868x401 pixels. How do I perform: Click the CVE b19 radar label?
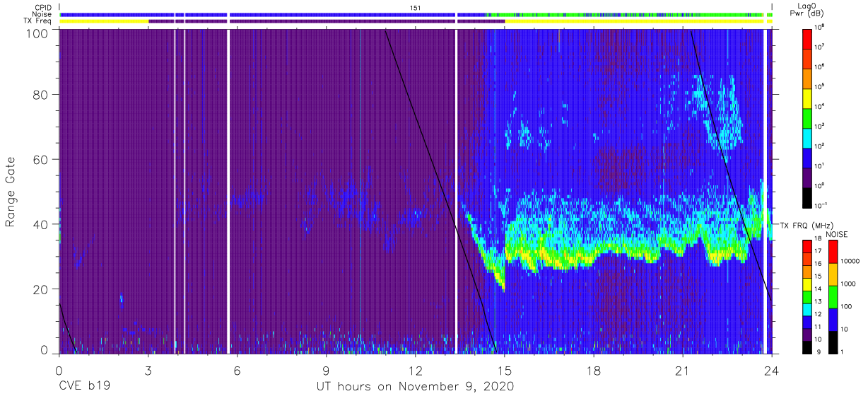(83, 387)
